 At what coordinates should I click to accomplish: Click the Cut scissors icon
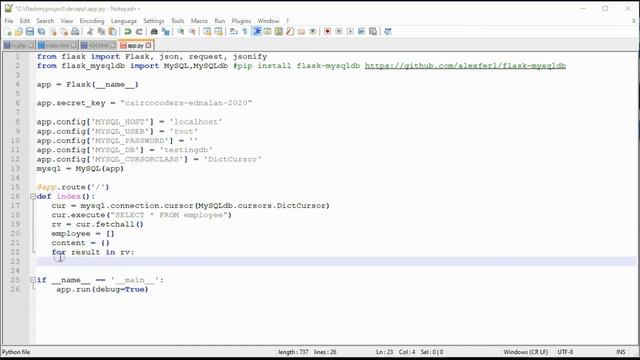[90, 31]
